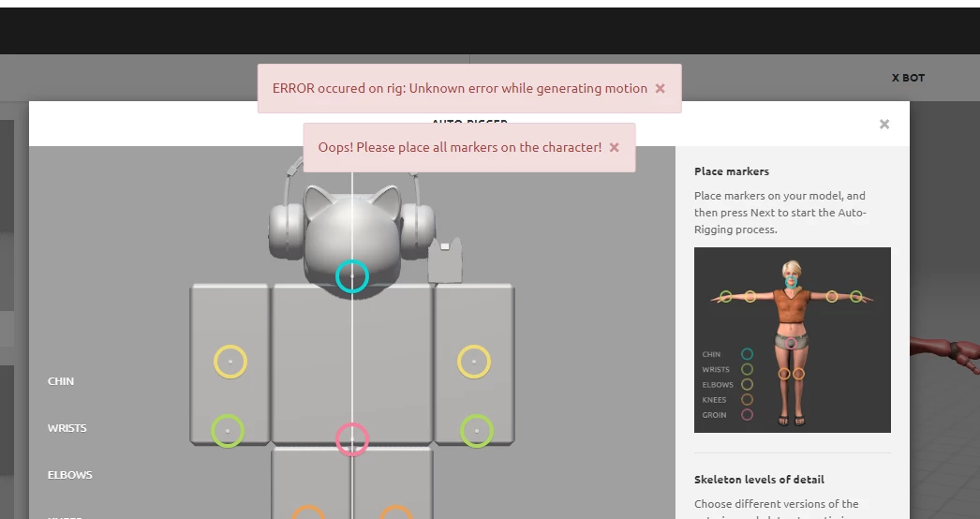This screenshot has height=519, width=980.
Task: Select the cyan chin marker on head
Action: click(x=352, y=276)
